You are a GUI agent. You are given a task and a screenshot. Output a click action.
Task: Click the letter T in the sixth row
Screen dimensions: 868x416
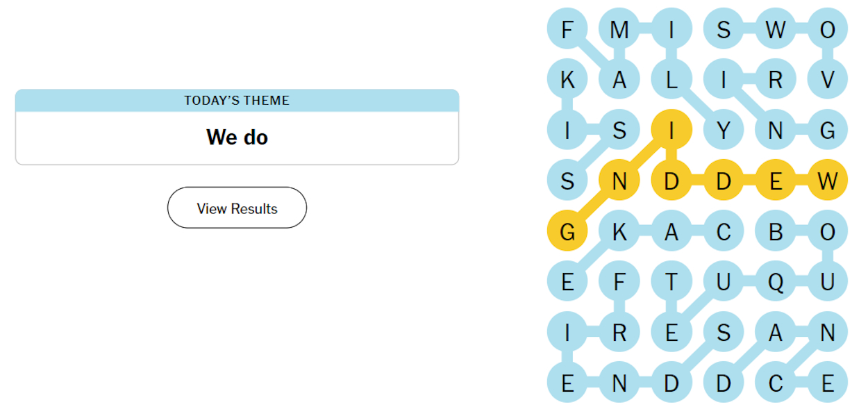click(x=671, y=281)
